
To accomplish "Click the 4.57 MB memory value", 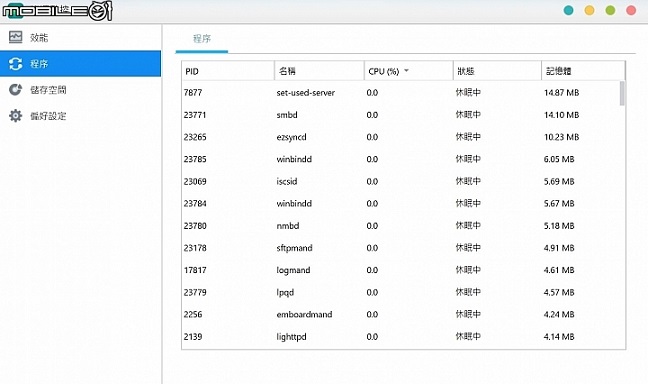I will [x=559, y=293].
